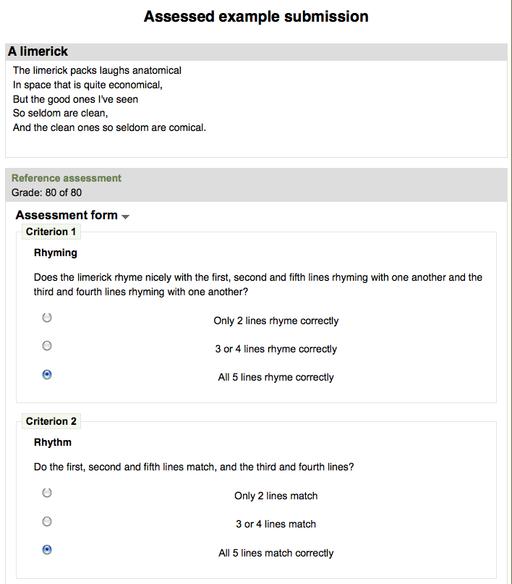This screenshot has height=584, width=512.
Task: Click the 'Assessment form' heading text
Action: point(67,215)
